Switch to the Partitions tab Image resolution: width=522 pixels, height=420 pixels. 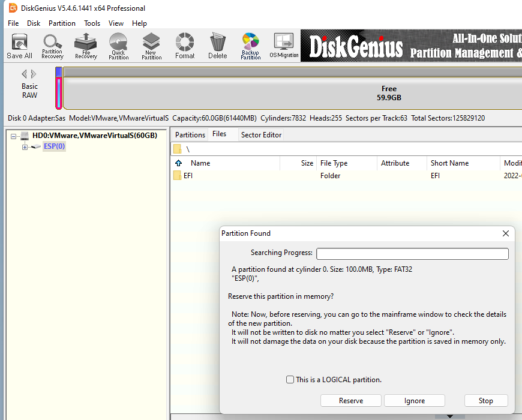[x=190, y=135]
